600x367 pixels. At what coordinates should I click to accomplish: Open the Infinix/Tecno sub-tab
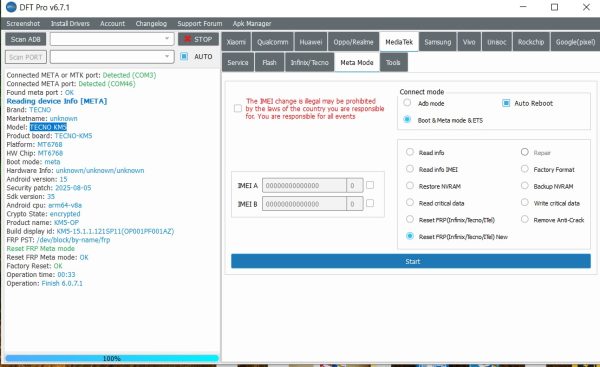pos(309,62)
